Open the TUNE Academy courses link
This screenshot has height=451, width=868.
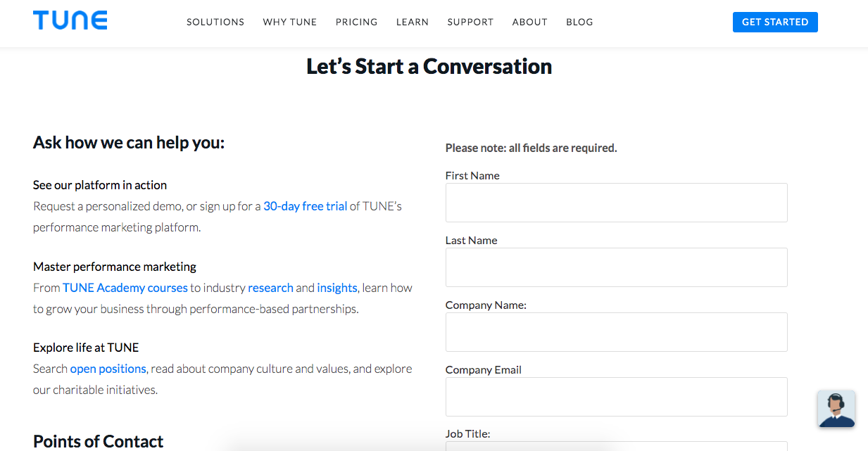pos(125,288)
